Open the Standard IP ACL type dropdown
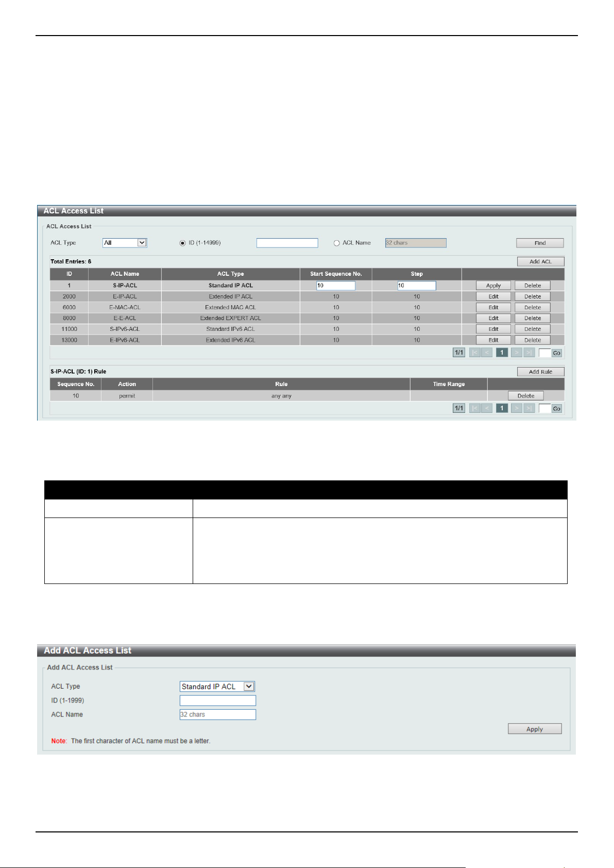Viewport: 614px width, 868px height. [217, 687]
